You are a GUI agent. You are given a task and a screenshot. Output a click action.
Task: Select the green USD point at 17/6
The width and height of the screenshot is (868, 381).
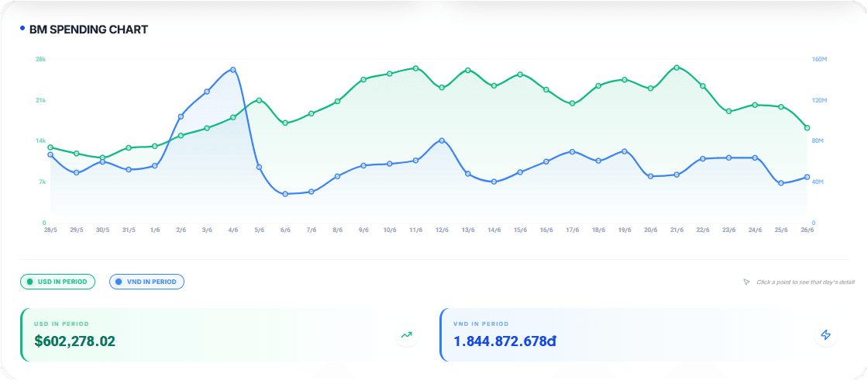(573, 103)
